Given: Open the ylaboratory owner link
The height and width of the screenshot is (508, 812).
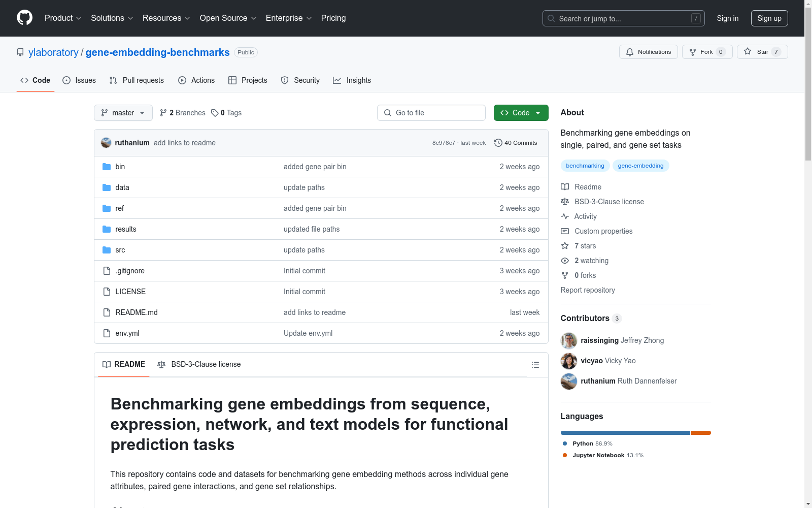Looking at the screenshot, I should pyautogui.click(x=53, y=52).
